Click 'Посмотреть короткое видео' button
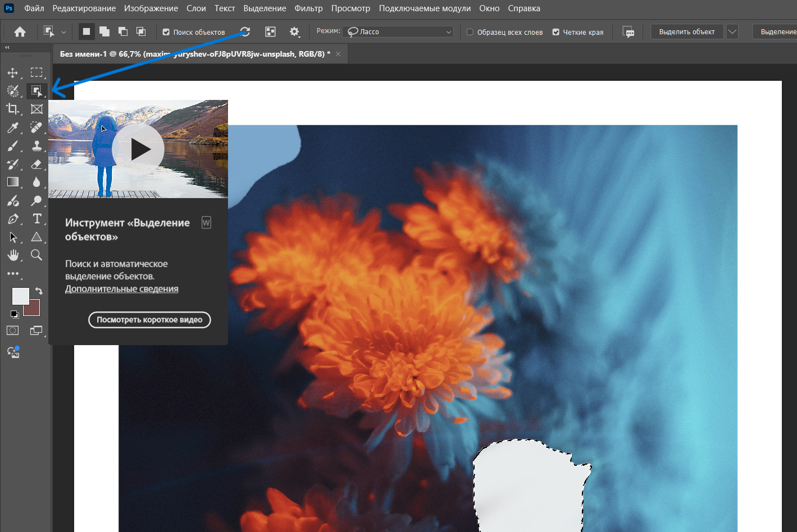The image size is (797, 532). pos(149,320)
